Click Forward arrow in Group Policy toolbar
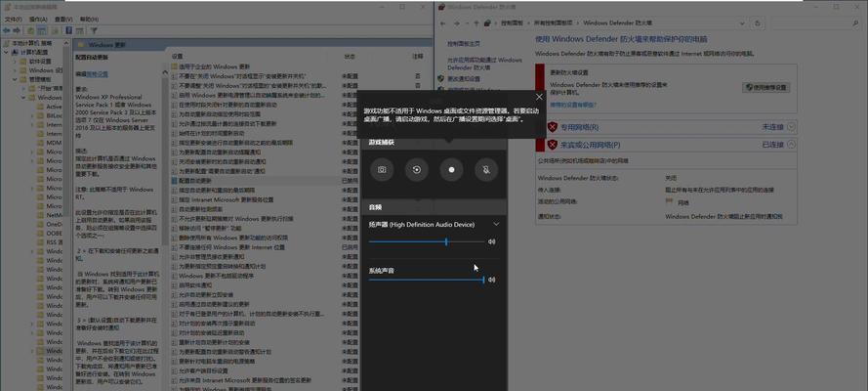The width and height of the screenshot is (868, 391). (x=18, y=30)
